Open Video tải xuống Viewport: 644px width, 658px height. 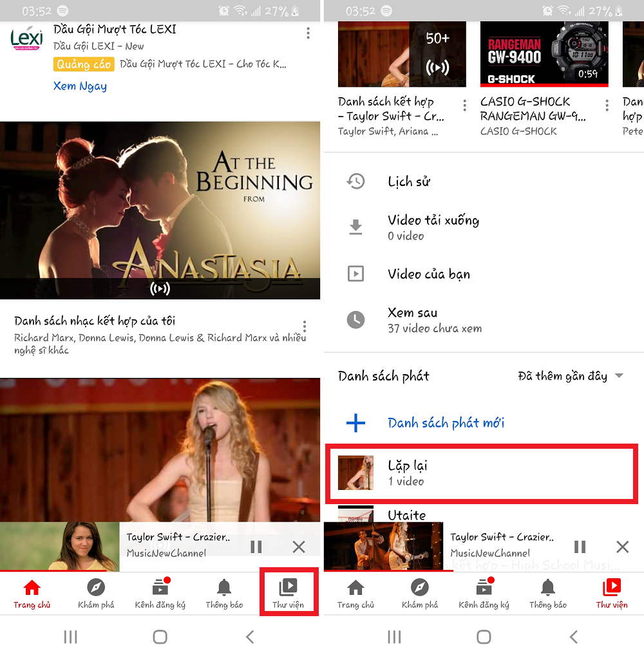(x=484, y=227)
